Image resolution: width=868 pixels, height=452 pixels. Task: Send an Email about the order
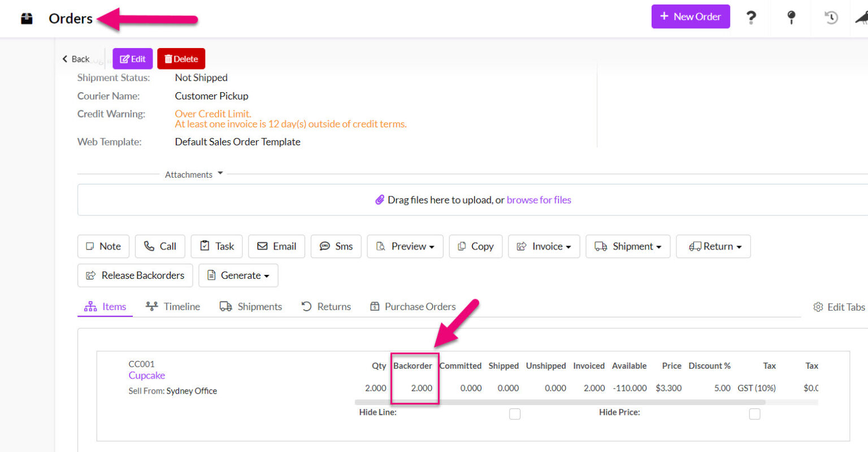tap(276, 246)
